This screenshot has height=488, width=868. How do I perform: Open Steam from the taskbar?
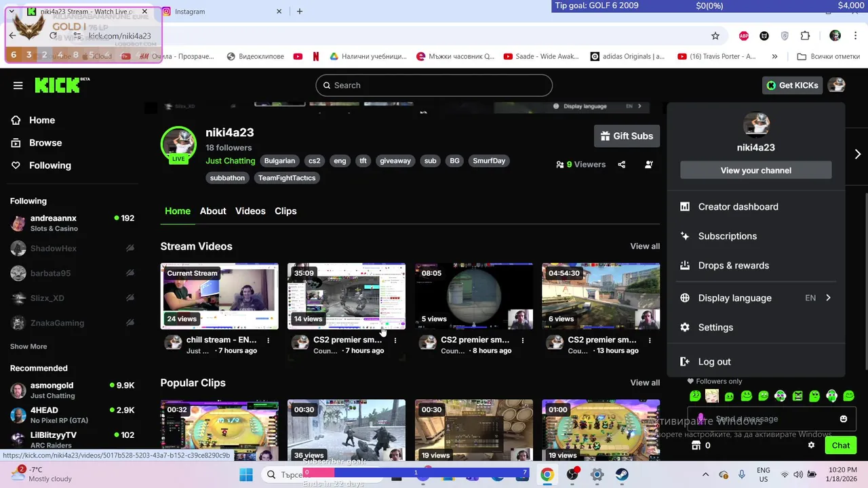(622, 474)
